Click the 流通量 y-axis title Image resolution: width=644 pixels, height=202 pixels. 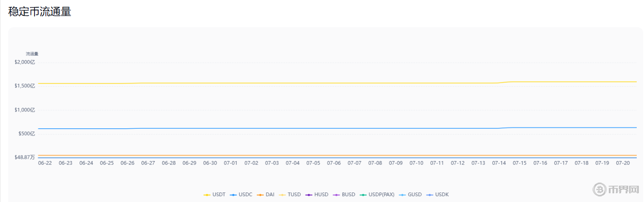[32, 54]
